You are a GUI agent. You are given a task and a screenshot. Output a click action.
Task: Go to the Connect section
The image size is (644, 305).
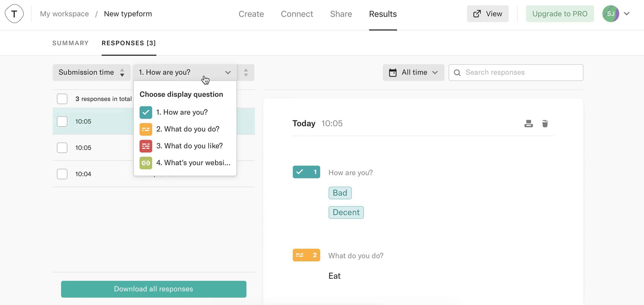(297, 14)
